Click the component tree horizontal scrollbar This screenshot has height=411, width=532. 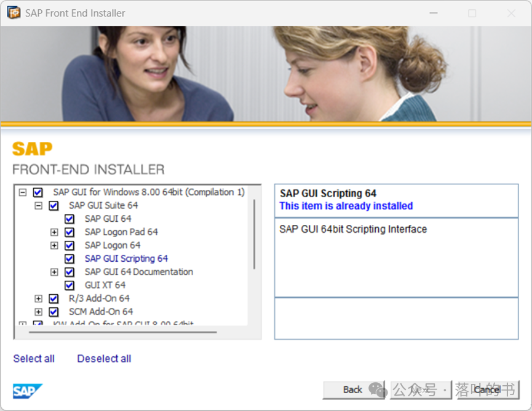point(123,332)
